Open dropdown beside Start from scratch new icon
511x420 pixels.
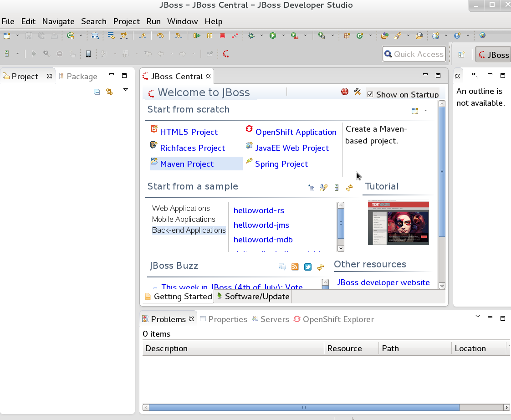point(425,111)
